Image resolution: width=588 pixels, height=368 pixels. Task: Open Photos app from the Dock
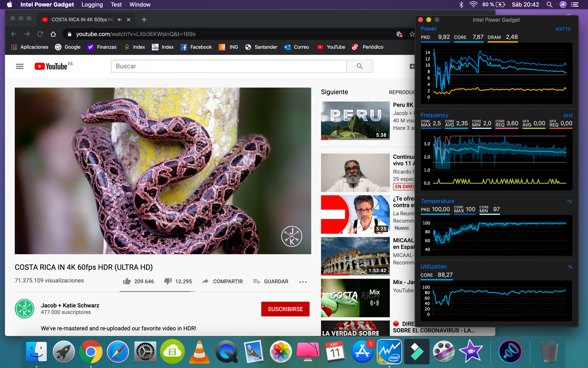(281, 351)
